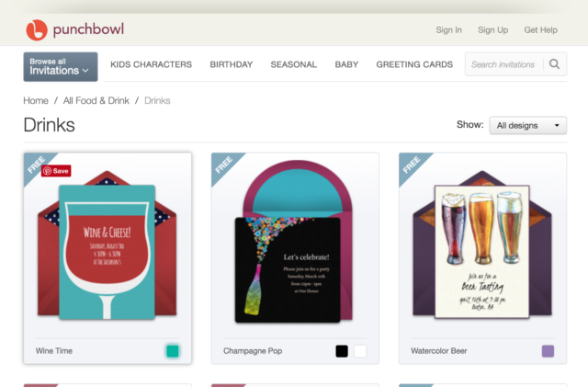588x387 pixels.
Task: Open the Birthday menu
Action: tap(232, 64)
